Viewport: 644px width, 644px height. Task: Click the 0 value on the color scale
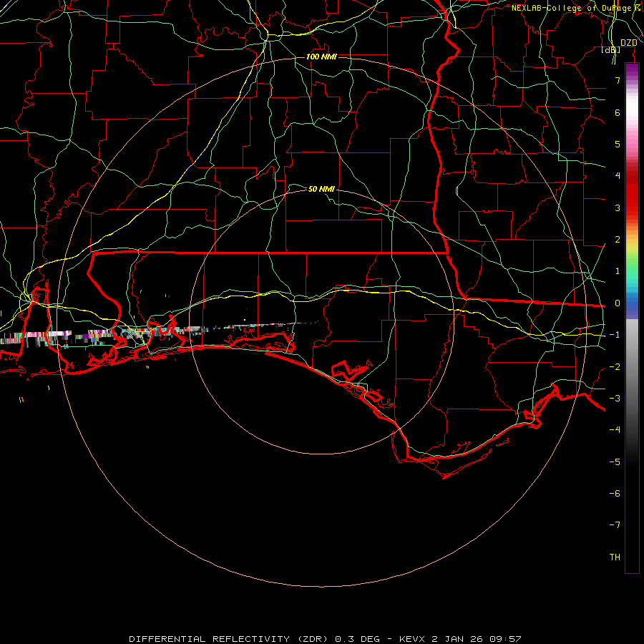(618, 303)
